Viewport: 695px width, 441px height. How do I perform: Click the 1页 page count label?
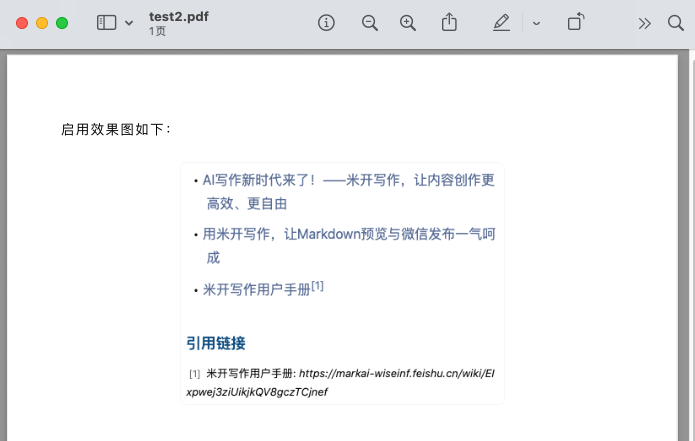[x=157, y=31]
